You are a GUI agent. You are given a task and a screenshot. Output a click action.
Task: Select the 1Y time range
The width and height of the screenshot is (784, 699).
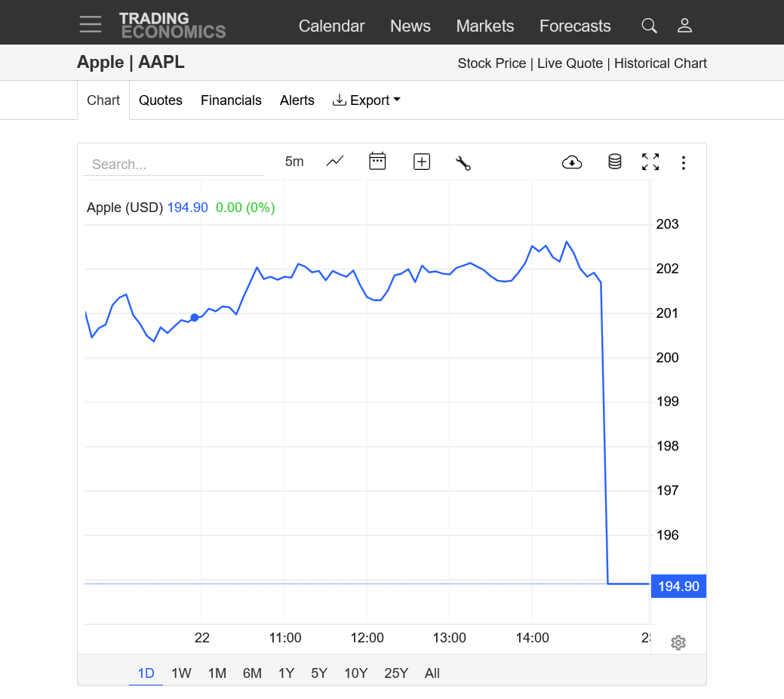point(287,673)
